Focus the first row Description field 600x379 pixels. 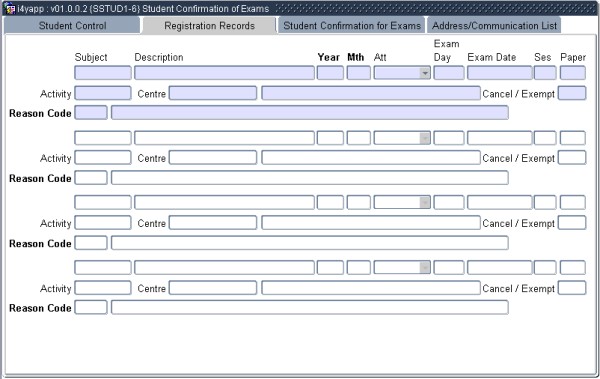coord(224,73)
